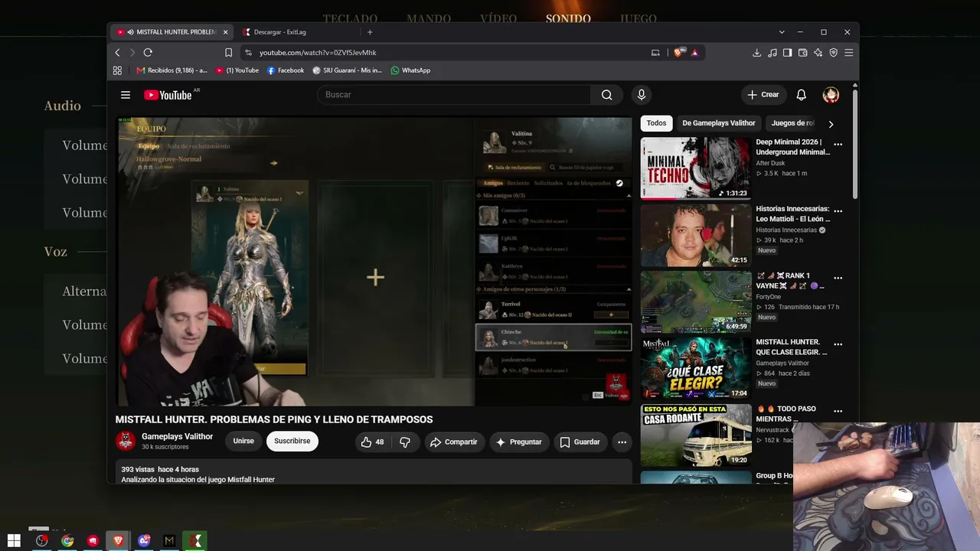980x551 pixels.
Task: Click the Crear button
Action: click(763, 95)
